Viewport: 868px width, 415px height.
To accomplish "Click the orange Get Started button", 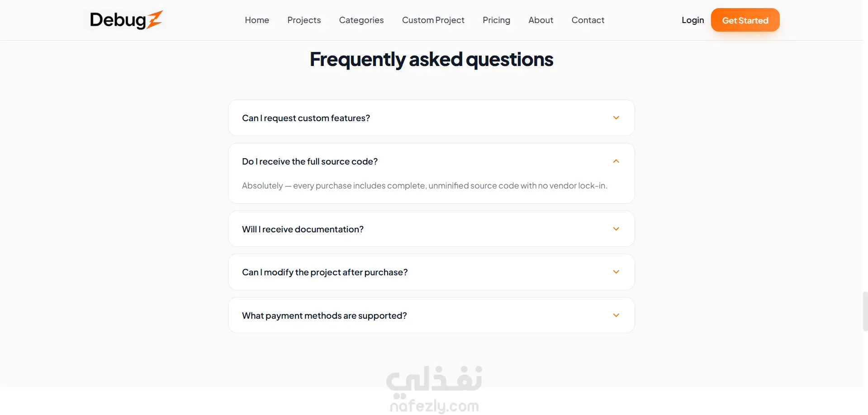I will (x=745, y=20).
